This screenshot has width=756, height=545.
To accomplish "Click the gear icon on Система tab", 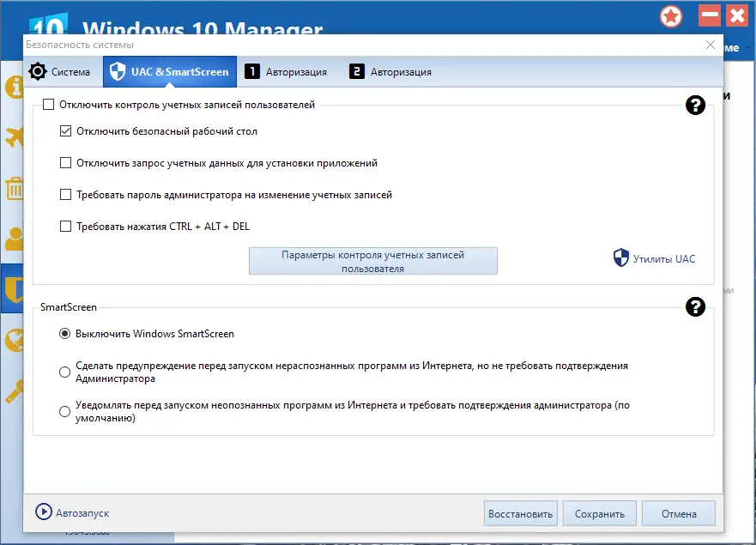I will point(38,71).
